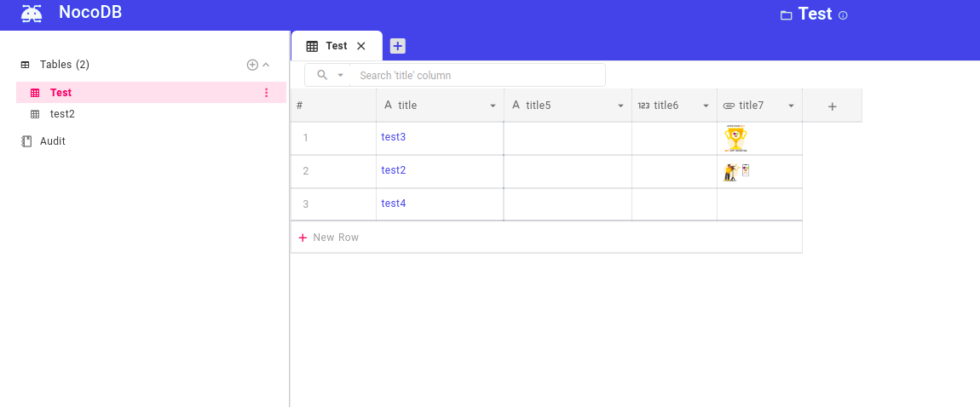Open row 2 attachment thumbnail

point(736,172)
